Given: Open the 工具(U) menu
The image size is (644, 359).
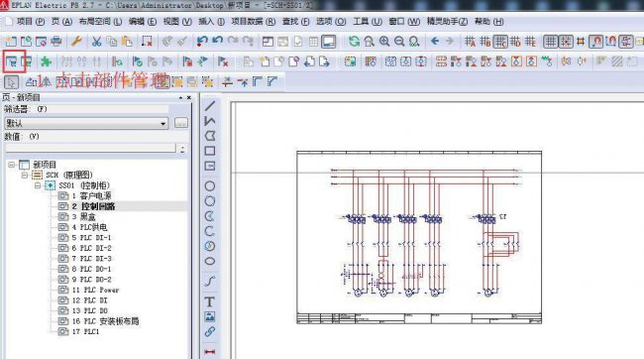Looking at the screenshot, I should pos(368,22).
